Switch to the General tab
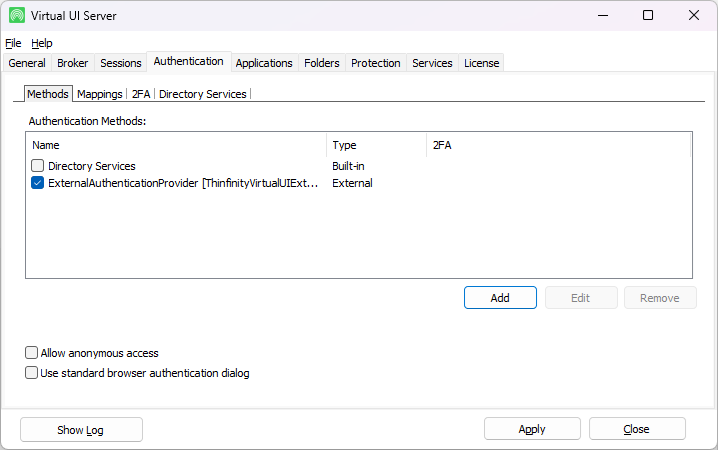The image size is (718, 450). (x=27, y=63)
